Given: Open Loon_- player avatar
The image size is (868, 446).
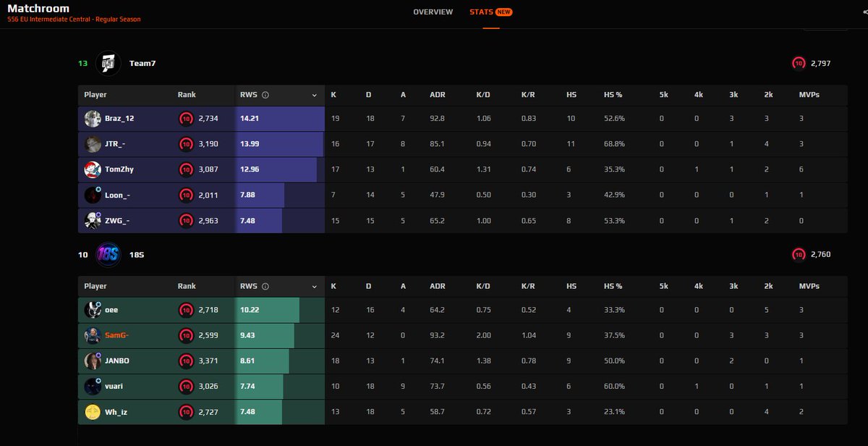Looking at the screenshot, I should (x=93, y=195).
